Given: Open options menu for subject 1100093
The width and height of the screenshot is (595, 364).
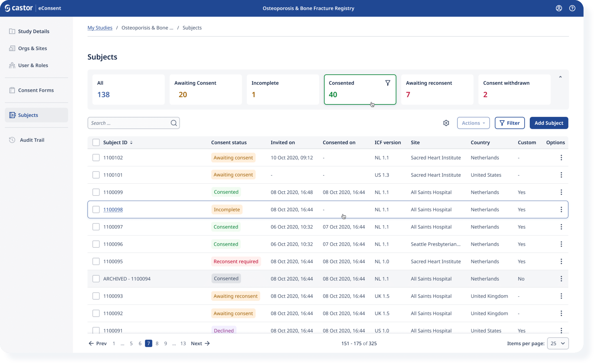Looking at the screenshot, I should 561,296.
